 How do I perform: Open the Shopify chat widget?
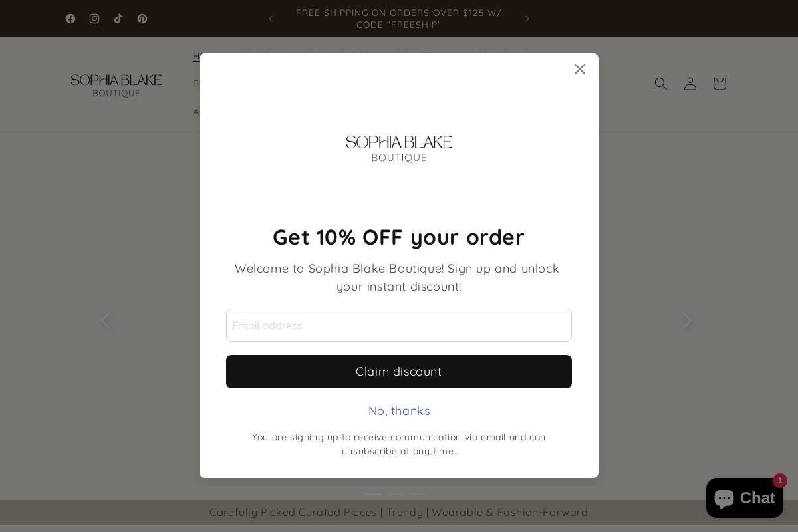pyautogui.click(x=744, y=498)
